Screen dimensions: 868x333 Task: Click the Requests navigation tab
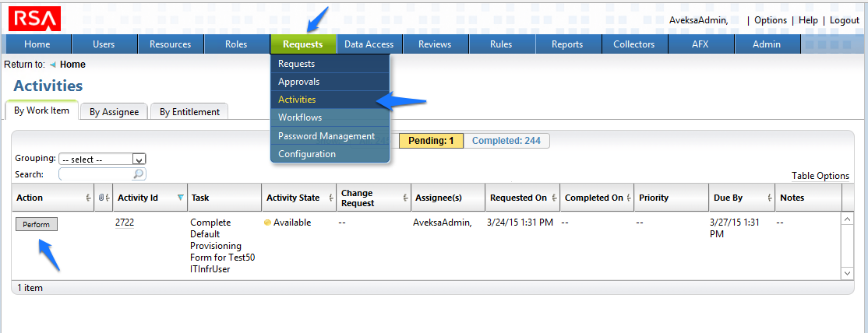[303, 44]
